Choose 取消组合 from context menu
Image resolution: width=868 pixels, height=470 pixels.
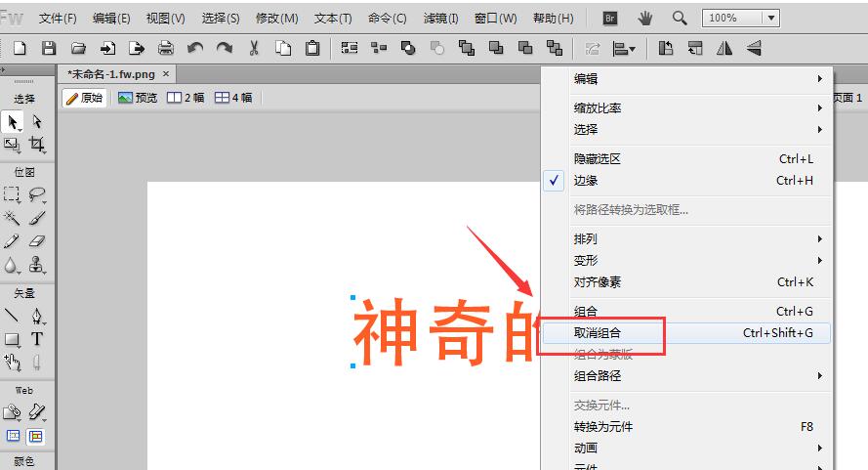point(685,333)
